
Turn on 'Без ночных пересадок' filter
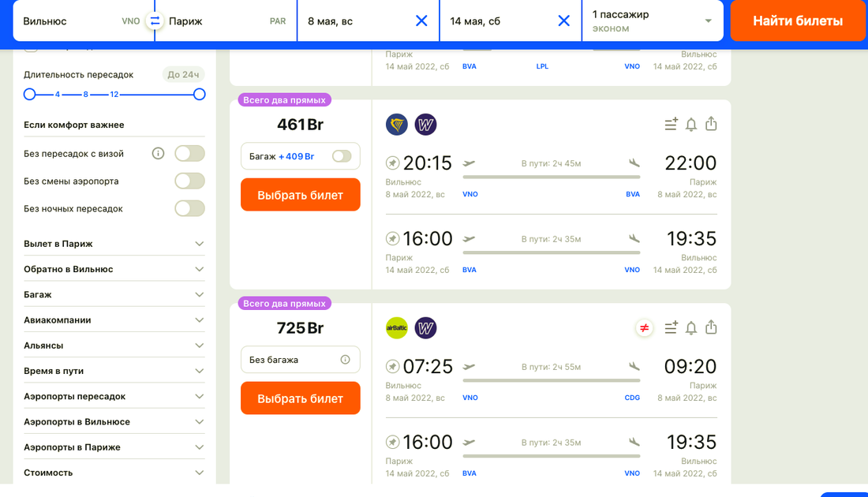189,208
